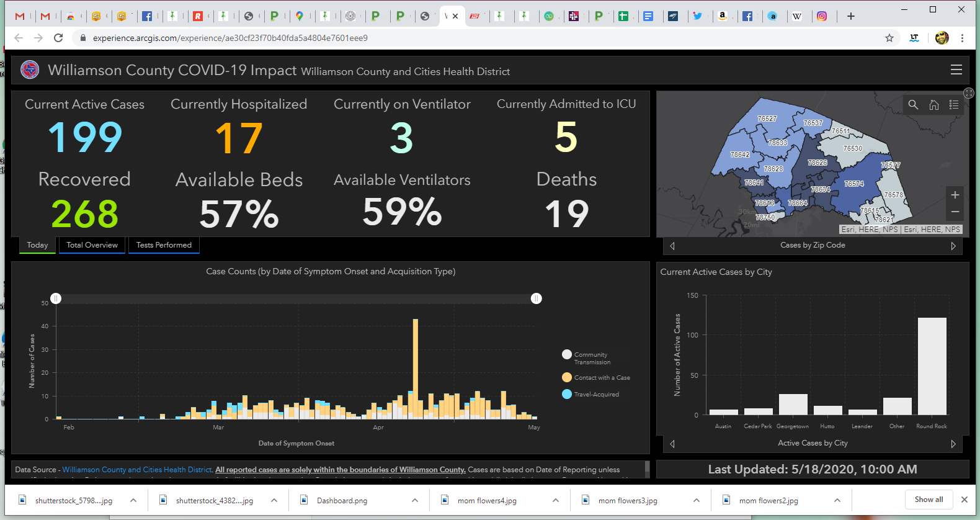
Task: Zoom out on the zip code map
Action: click(955, 212)
